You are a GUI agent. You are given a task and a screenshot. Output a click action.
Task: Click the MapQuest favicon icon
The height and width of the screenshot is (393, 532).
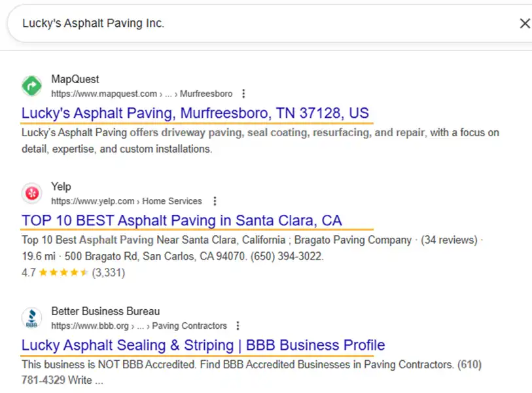click(x=31, y=86)
